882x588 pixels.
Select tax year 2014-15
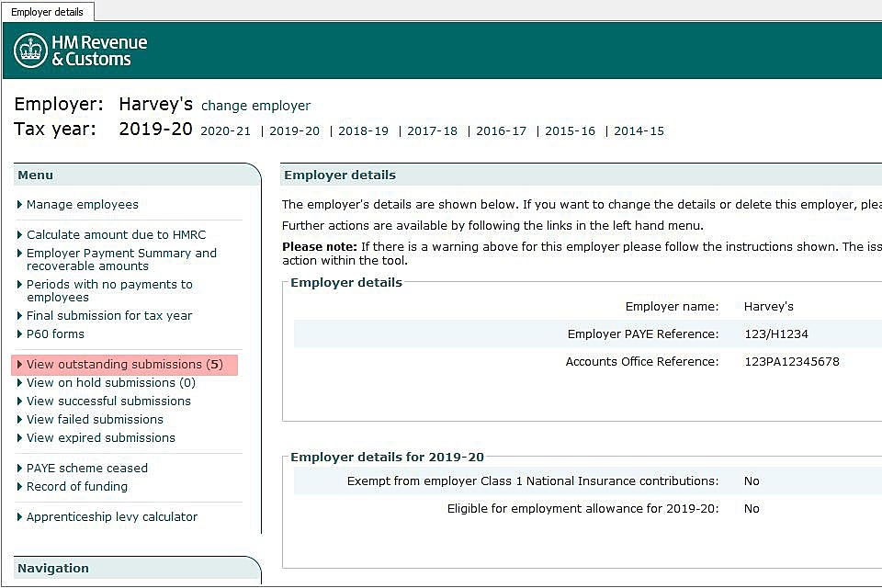click(639, 131)
